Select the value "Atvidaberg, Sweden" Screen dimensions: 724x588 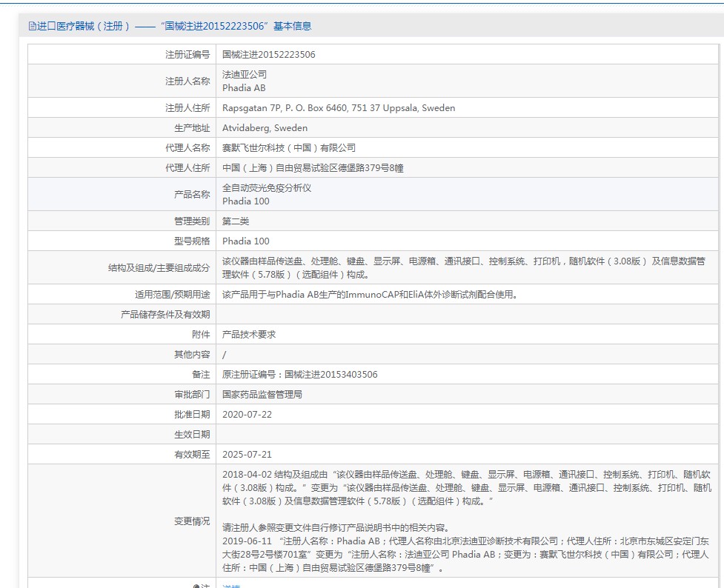[x=265, y=128]
